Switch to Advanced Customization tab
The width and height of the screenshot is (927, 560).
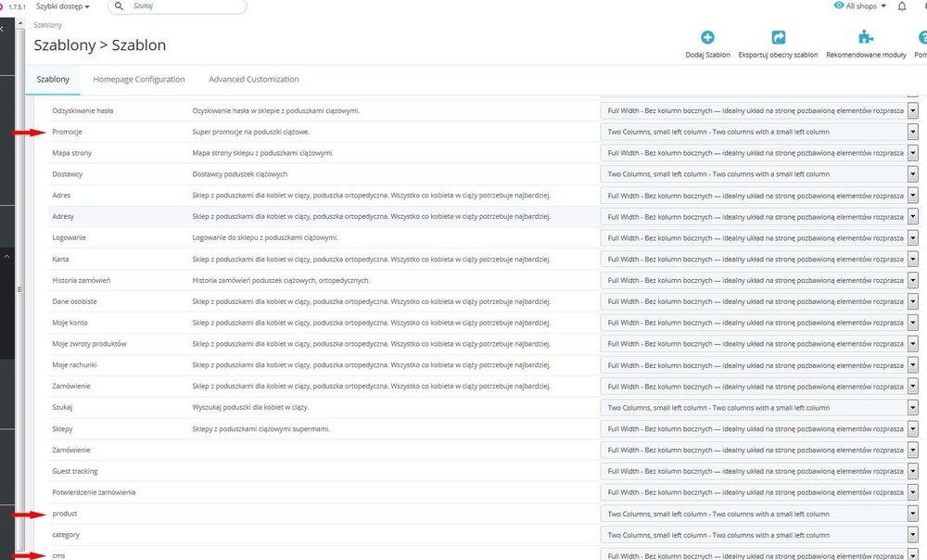[254, 79]
